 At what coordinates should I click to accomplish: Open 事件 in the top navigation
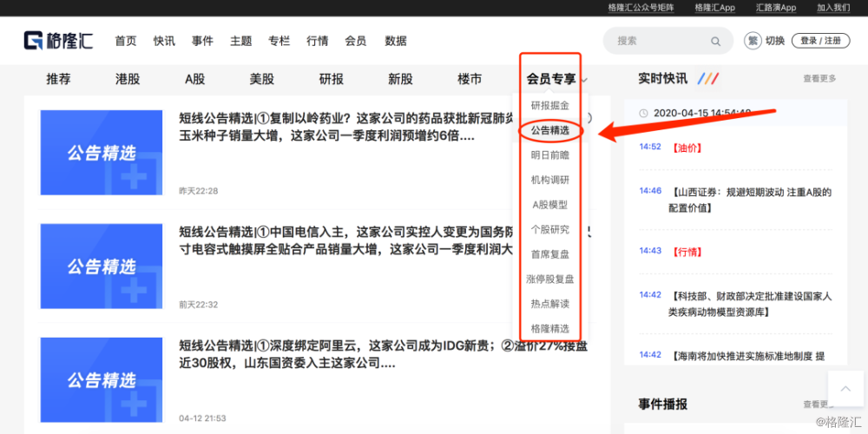202,41
